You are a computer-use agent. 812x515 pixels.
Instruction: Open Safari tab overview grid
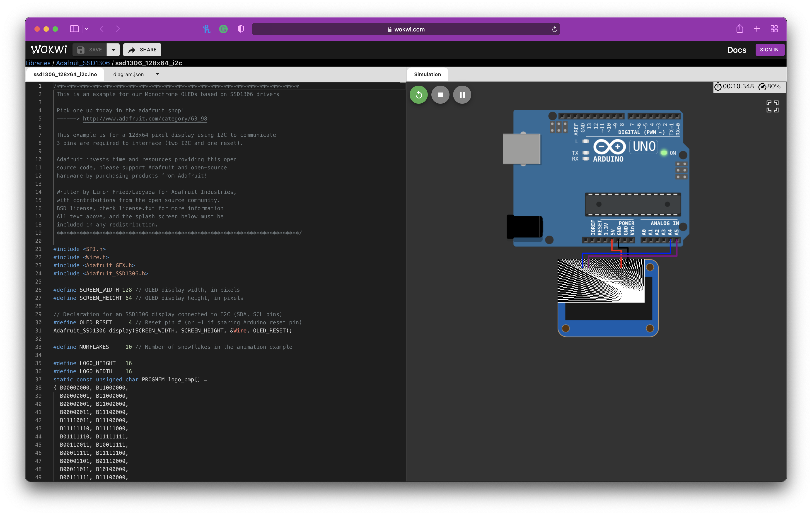click(x=774, y=29)
